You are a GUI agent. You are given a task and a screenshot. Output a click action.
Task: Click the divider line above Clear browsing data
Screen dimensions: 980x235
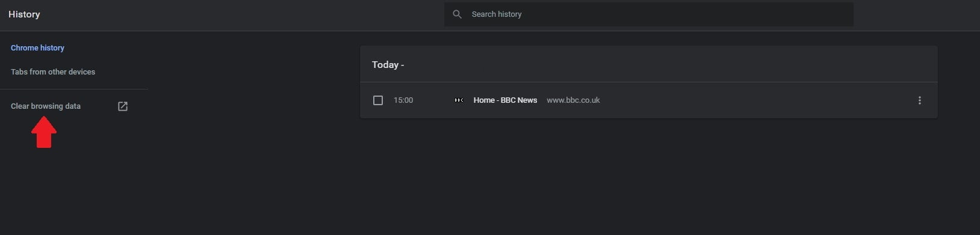pyautogui.click(x=74, y=89)
